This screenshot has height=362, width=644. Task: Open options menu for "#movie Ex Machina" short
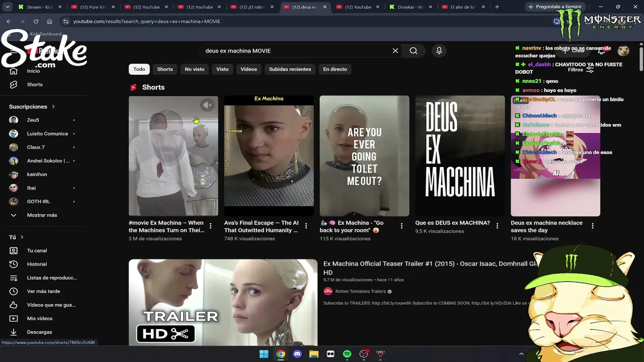click(x=210, y=226)
